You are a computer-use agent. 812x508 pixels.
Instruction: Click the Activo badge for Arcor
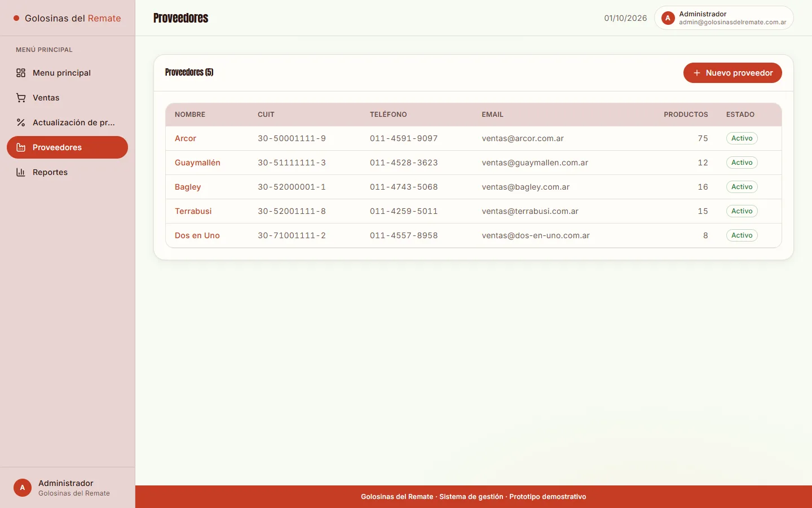[x=742, y=138]
